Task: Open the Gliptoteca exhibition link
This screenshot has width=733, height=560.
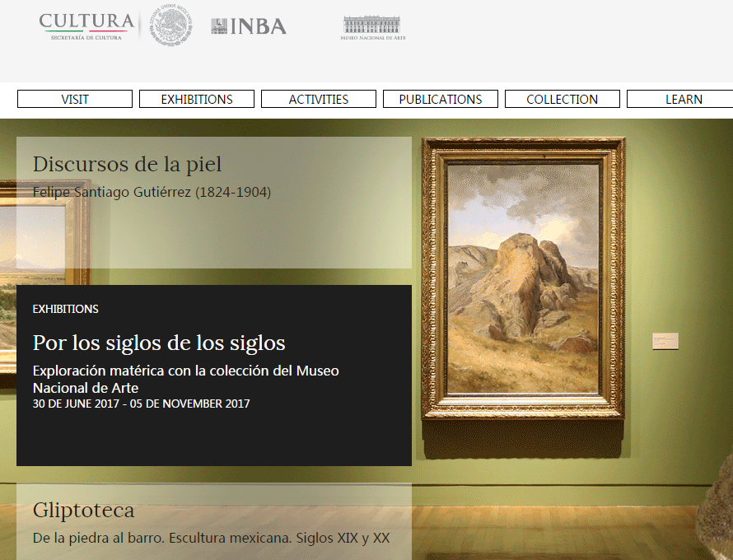Action: [84, 510]
